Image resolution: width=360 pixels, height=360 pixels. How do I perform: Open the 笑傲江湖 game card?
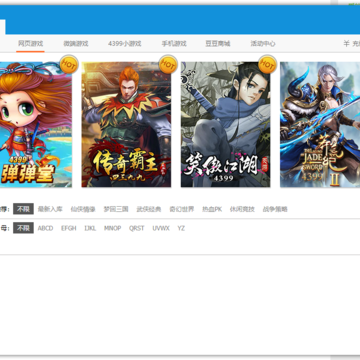226,124
